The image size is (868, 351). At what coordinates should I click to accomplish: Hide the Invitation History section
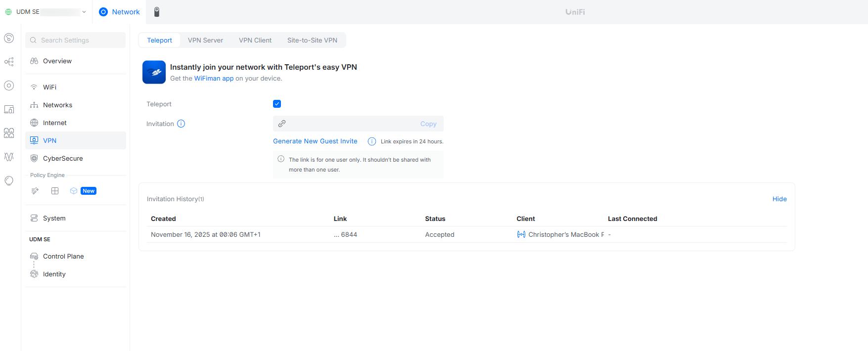click(779, 199)
